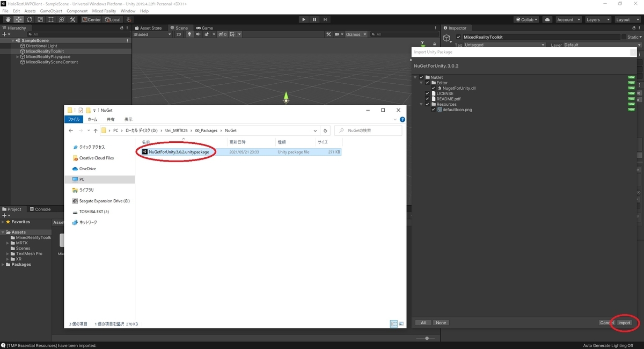Uncheck the Resources folder checkbox
This screenshot has height=349, width=644.
427,104
